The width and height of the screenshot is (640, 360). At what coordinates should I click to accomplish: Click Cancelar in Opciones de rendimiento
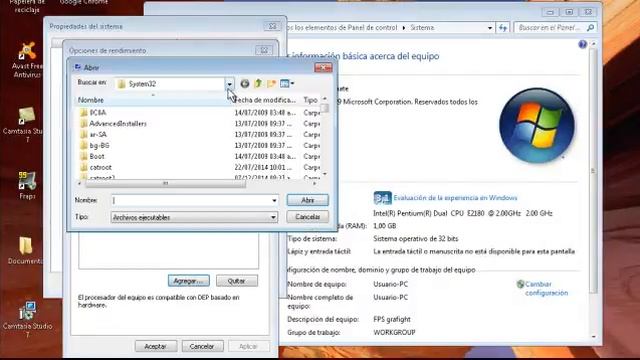(202, 347)
